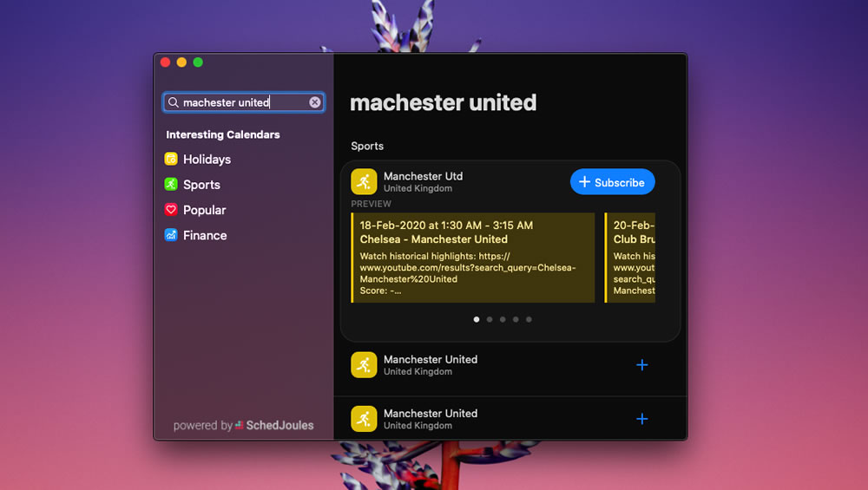Focus the search field containing machester united

pos(244,102)
